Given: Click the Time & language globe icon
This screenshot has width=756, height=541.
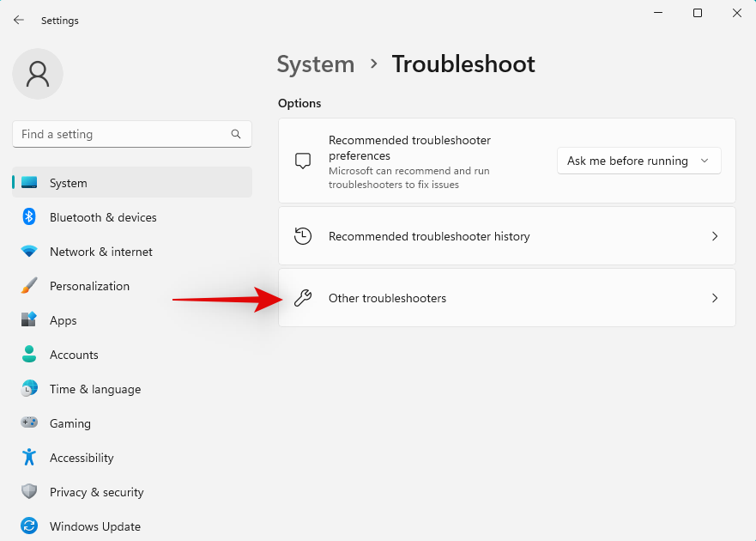Looking at the screenshot, I should [x=29, y=388].
